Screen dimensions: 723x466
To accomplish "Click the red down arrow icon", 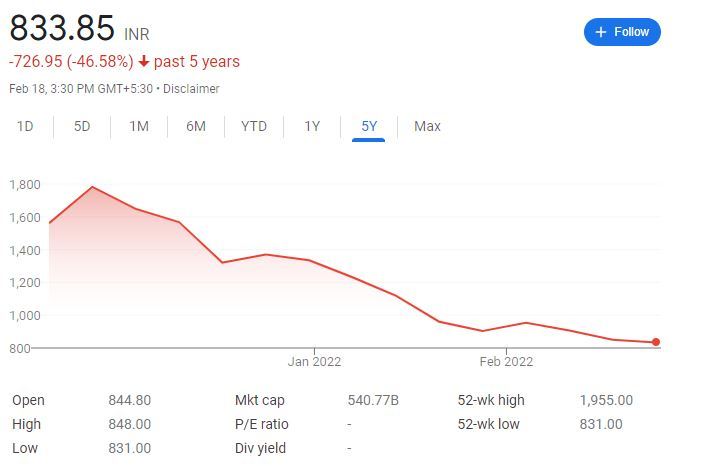I will click(x=144, y=61).
